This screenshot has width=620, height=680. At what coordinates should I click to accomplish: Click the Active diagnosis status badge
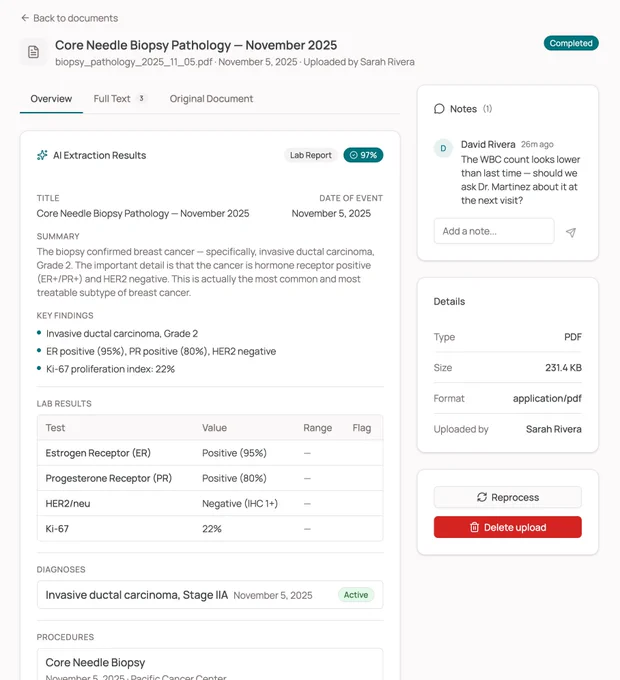(x=356, y=595)
